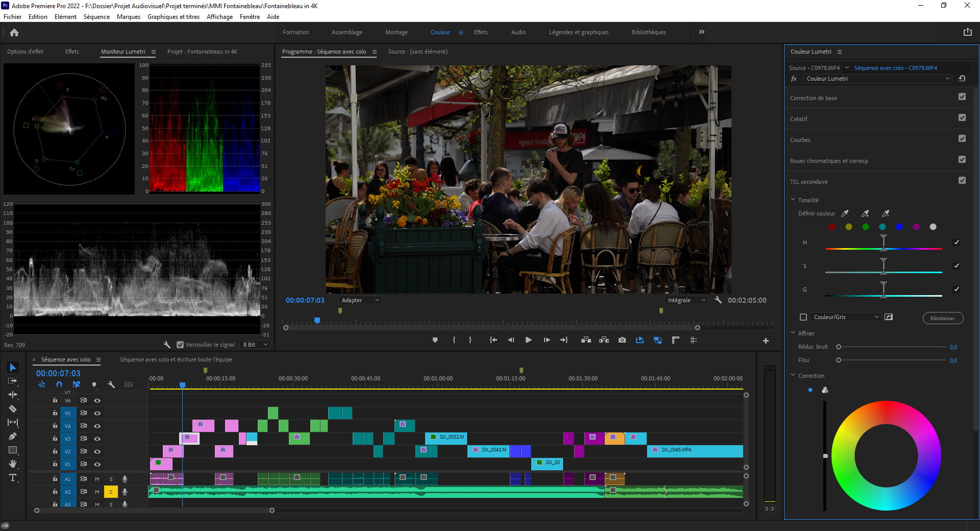Hide track V3 with eye icon
Screen dimensions: 980x531
click(x=97, y=439)
